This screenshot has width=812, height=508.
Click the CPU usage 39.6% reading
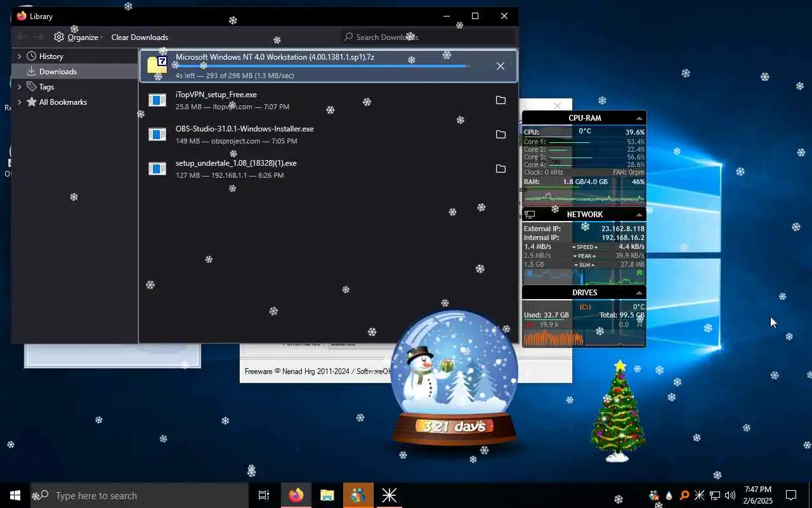pyautogui.click(x=634, y=132)
